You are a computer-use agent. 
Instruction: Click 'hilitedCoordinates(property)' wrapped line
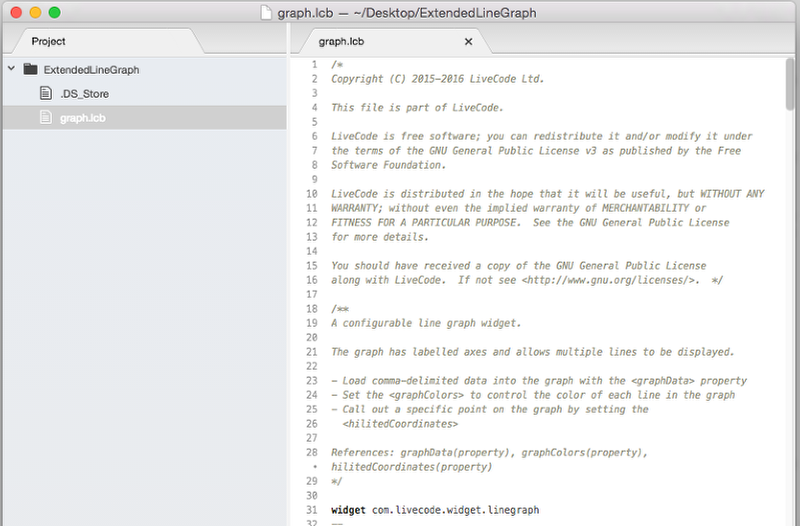pos(411,467)
